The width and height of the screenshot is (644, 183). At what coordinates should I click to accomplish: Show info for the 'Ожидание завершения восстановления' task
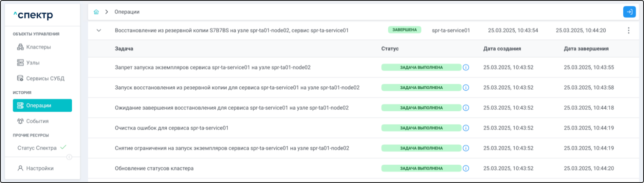click(466, 108)
